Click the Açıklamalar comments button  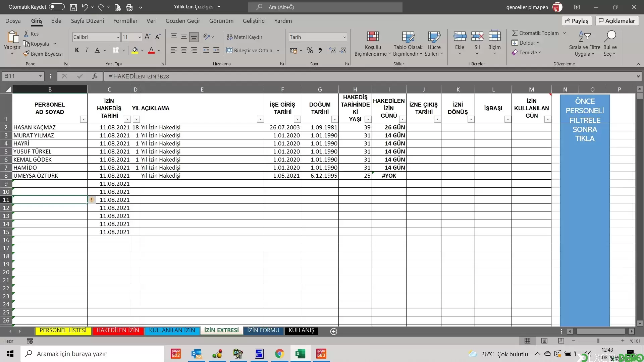[x=617, y=21]
